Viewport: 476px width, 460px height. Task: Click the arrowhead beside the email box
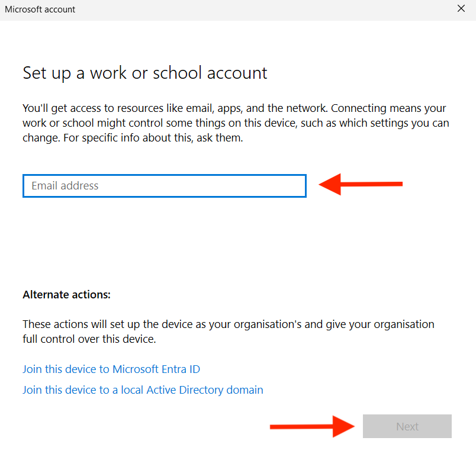point(330,184)
